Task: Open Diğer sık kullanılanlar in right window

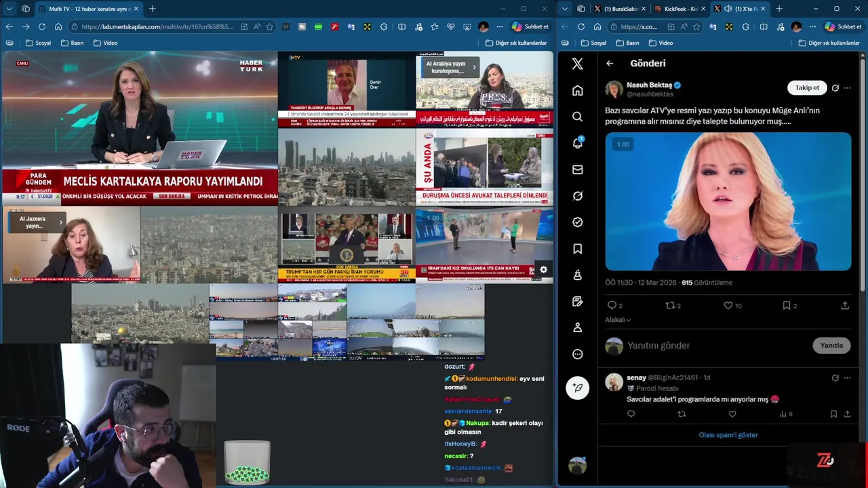Action: point(829,43)
